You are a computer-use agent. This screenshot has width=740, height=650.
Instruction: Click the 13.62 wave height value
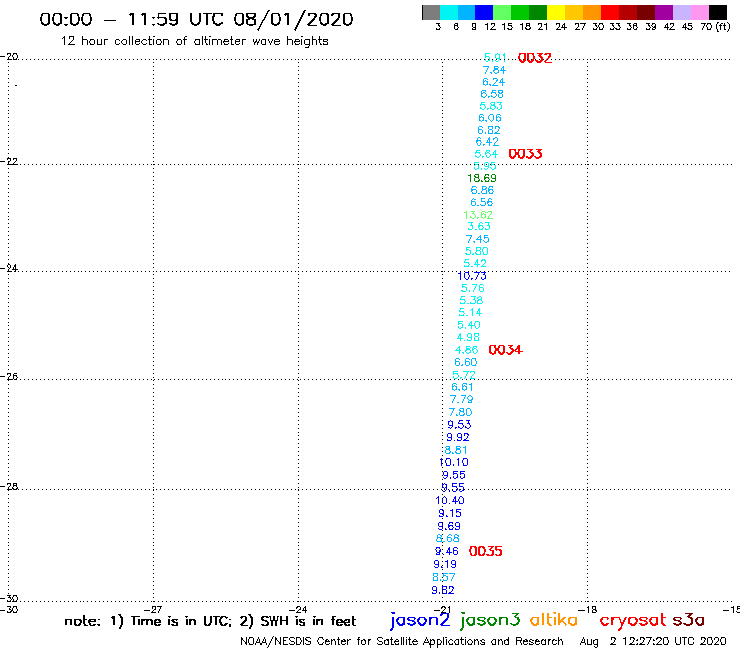(478, 215)
